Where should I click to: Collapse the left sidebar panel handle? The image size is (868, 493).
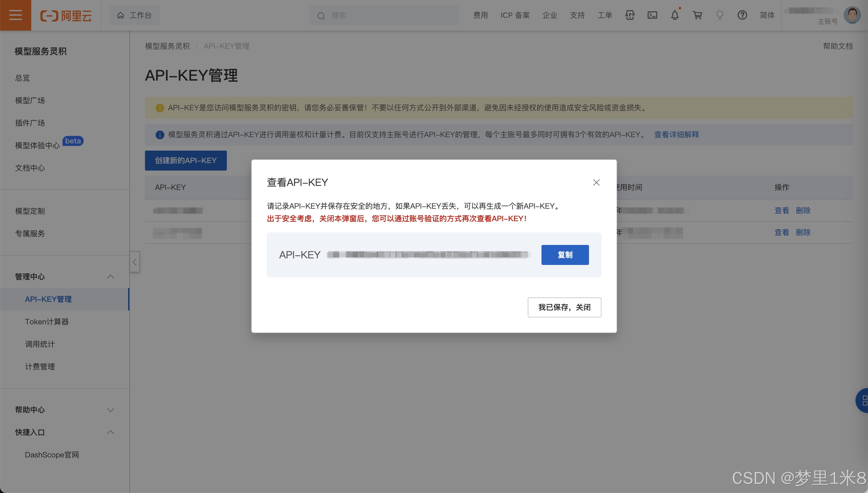pyautogui.click(x=135, y=262)
